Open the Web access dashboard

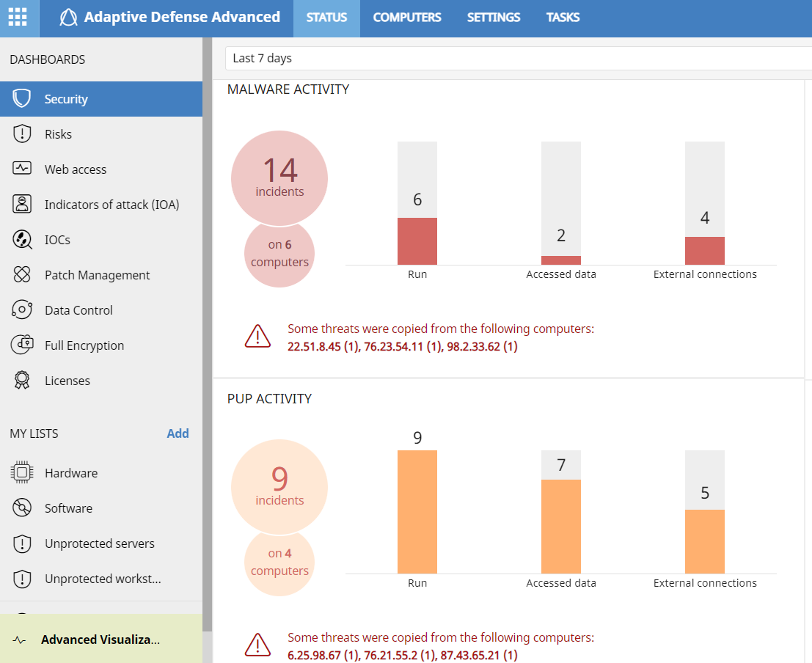coord(101,169)
